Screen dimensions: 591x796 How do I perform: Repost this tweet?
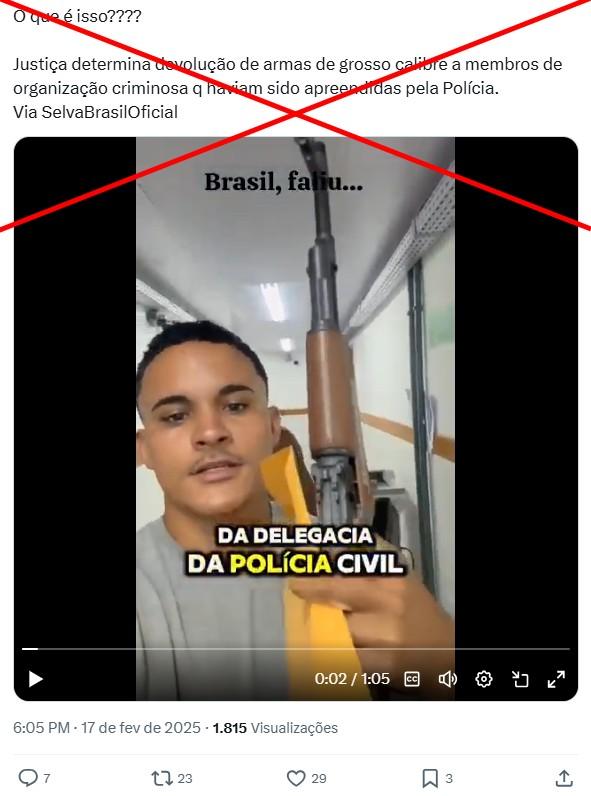tap(161, 778)
